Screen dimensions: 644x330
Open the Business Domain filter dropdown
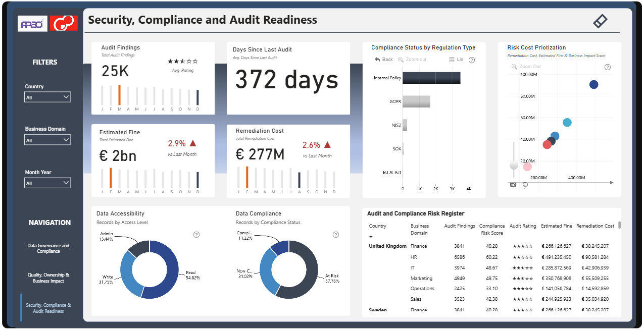pos(48,140)
